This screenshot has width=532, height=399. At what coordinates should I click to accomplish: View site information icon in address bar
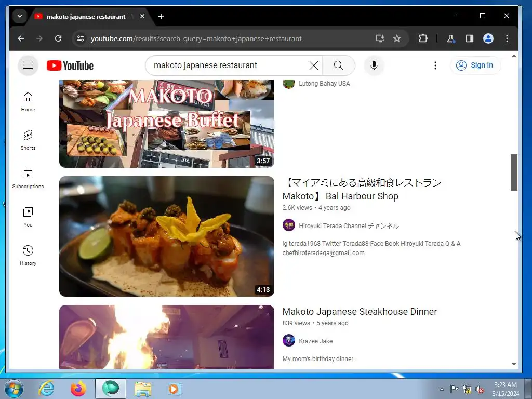click(x=81, y=38)
